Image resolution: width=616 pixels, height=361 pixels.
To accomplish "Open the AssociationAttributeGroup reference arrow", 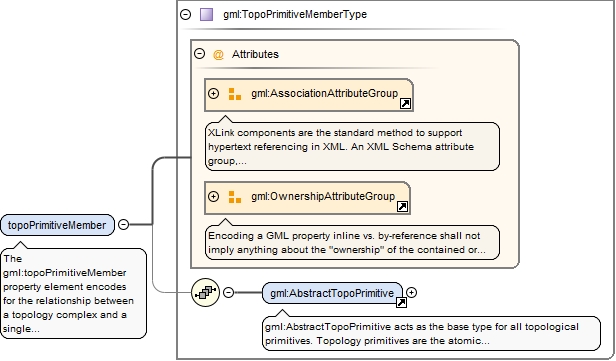I will click(405, 104).
